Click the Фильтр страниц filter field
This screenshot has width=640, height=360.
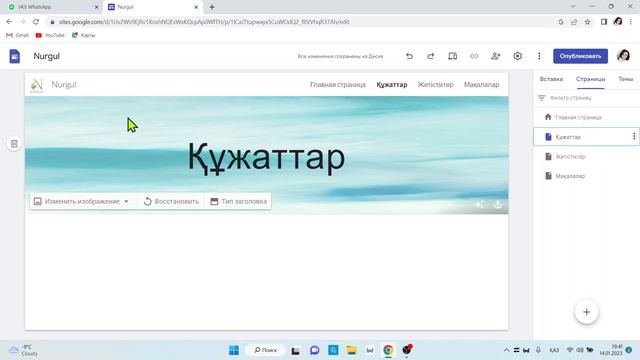coord(586,98)
